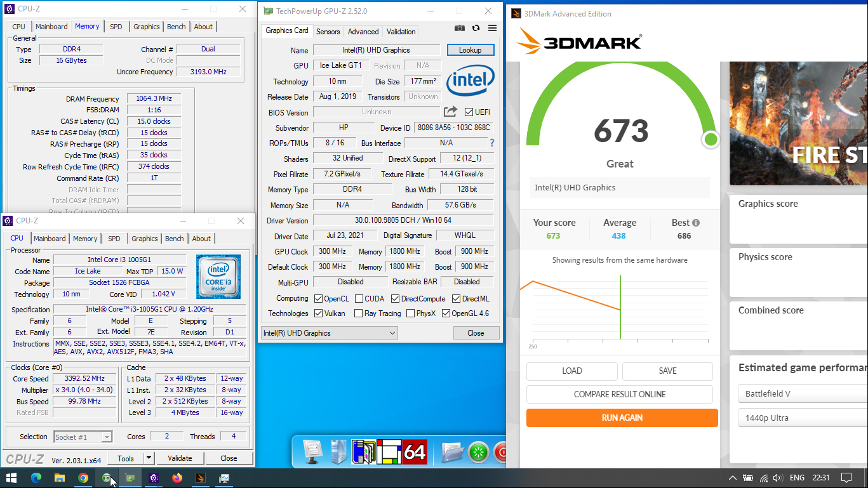Expand the CPU-Z Tools dropdown arrow
Screen dimensions: 868x488
pyautogui.click(x=149, y=458)
